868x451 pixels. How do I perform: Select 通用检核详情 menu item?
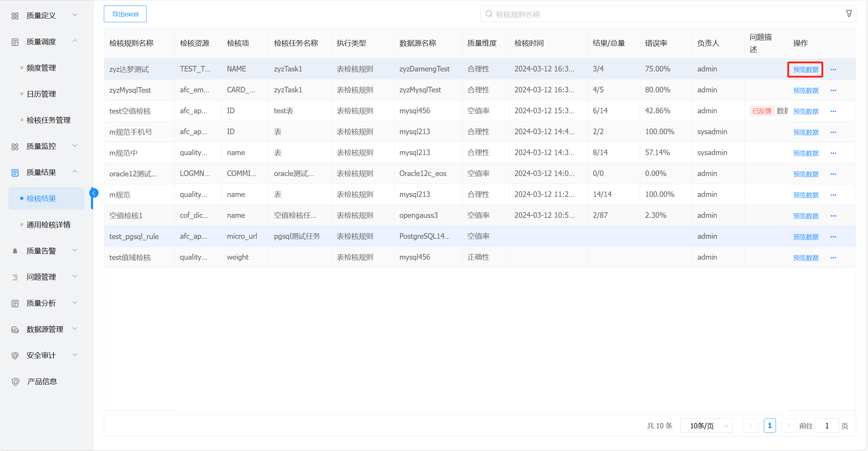click(48, 225)
